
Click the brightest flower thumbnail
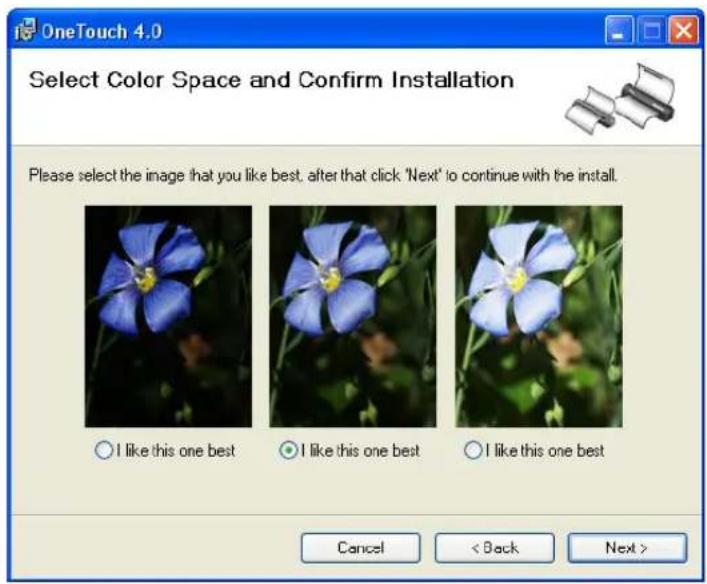tap(539, 317)
